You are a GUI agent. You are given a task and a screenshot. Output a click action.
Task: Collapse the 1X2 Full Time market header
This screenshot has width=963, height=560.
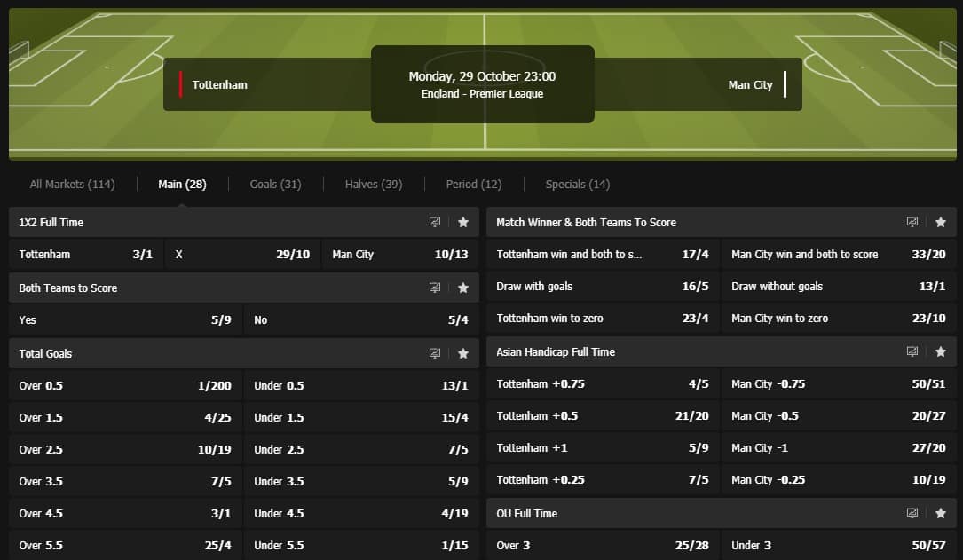[213, 222]
